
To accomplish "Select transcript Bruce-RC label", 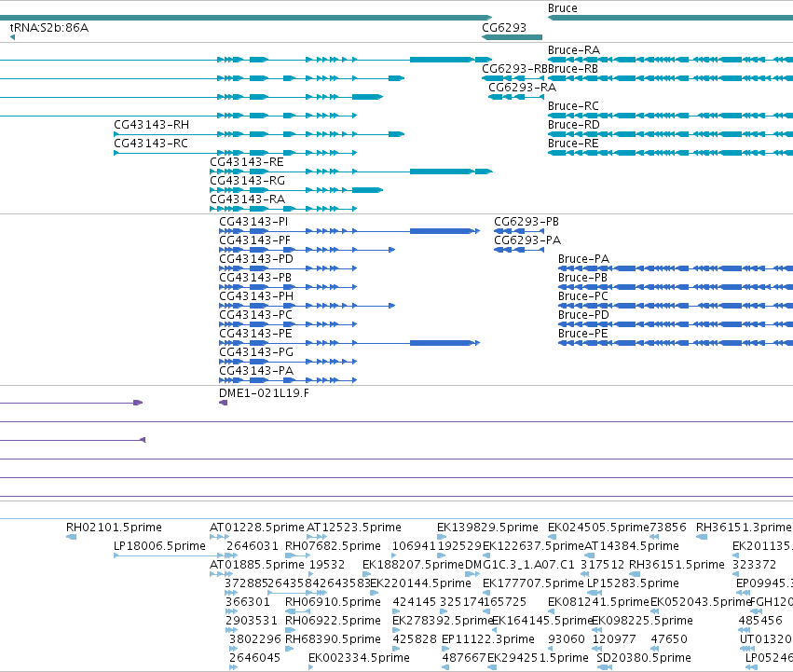I will [x=573, y=106].
